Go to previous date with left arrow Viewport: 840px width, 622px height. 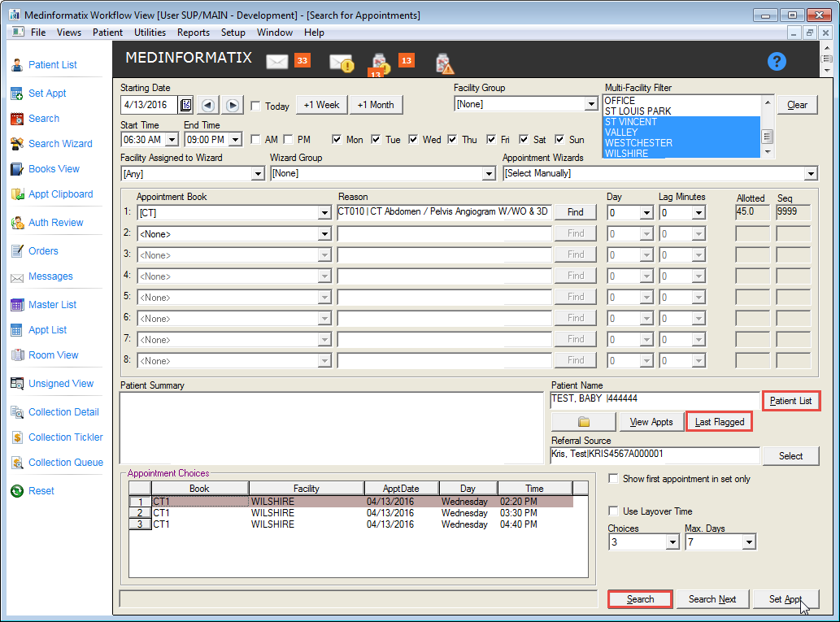(x=208, y=106)
